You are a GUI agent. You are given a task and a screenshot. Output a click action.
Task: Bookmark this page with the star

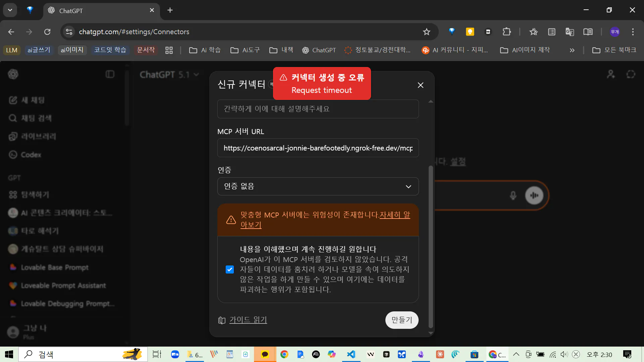point(426,32)
